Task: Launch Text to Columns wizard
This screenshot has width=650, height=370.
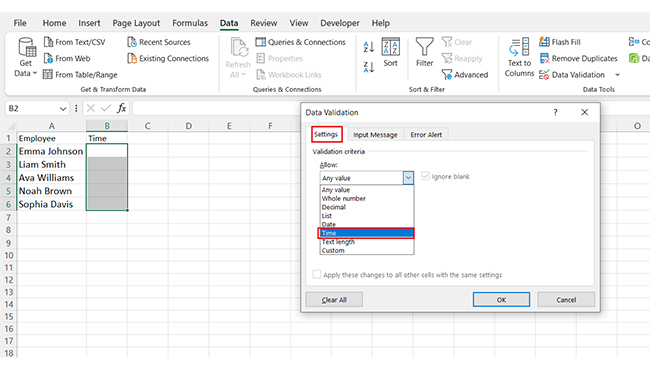Action: click(x=519, y=57)
